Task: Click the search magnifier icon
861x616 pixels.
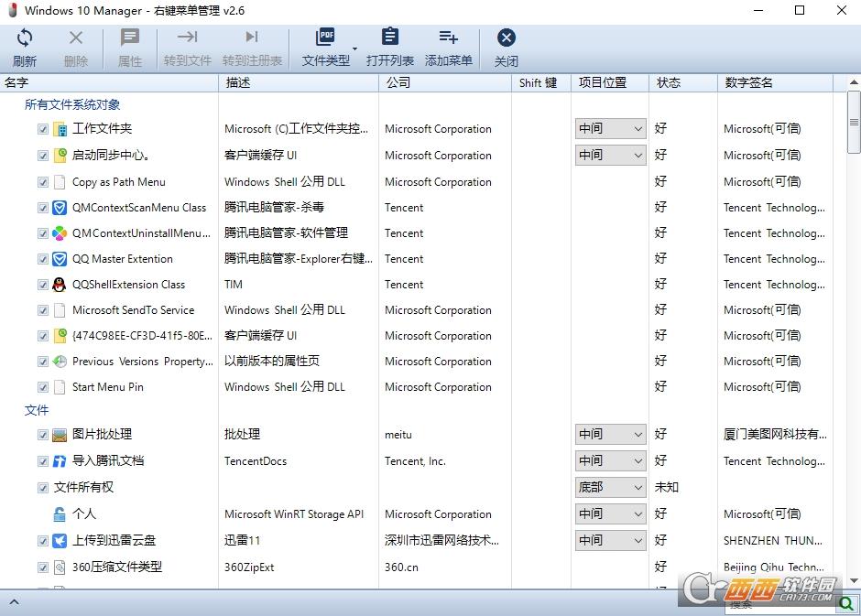Action: pos(846,604)
